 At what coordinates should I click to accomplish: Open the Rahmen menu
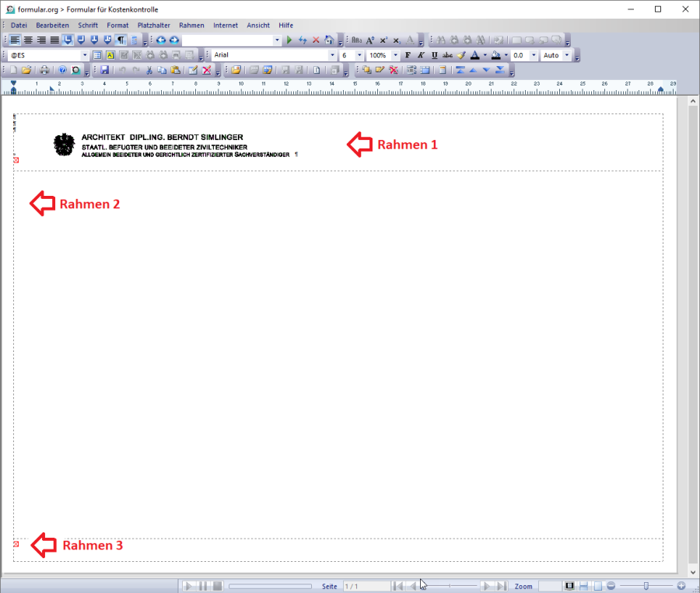tap(191, 25)
